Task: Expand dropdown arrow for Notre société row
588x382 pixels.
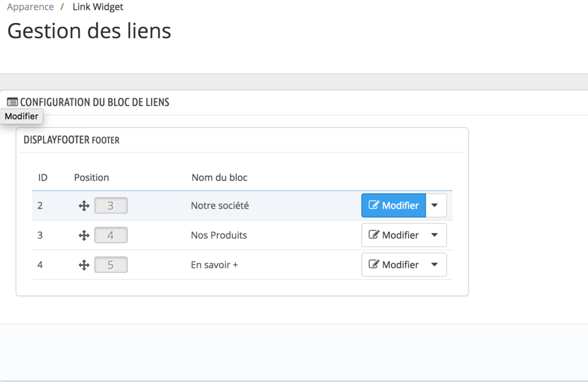Action: (x=435, y=205)
